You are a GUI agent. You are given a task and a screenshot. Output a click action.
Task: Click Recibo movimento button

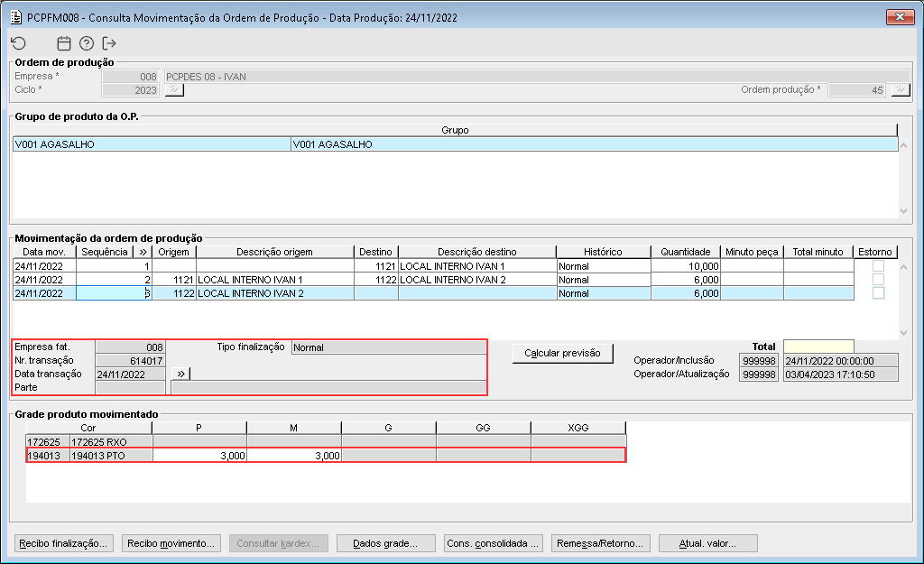pyautogui.click(x=171, y=543)
